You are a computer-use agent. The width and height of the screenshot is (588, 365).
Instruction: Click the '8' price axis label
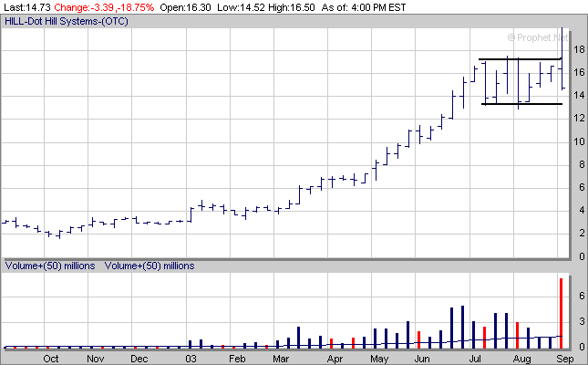coord(582,164)
